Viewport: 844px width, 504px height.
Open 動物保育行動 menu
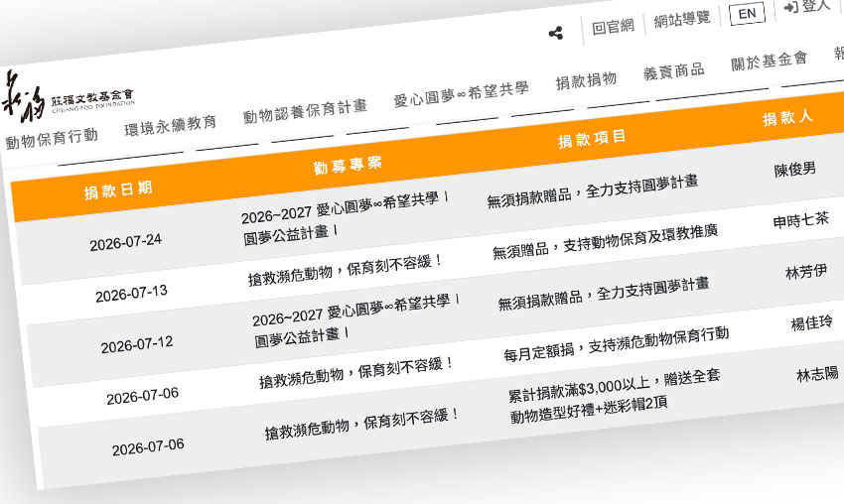[x=52, y=138]
